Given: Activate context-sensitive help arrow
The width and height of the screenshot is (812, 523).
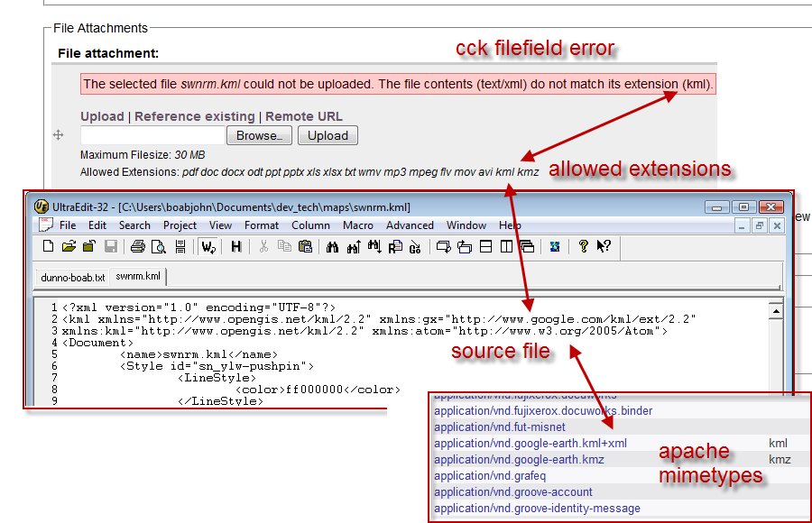Looking at the screenshot, I should click(603, 245).
